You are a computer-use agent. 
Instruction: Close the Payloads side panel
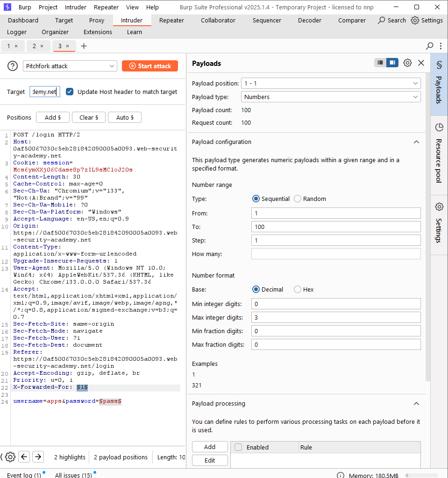[421, 63]
